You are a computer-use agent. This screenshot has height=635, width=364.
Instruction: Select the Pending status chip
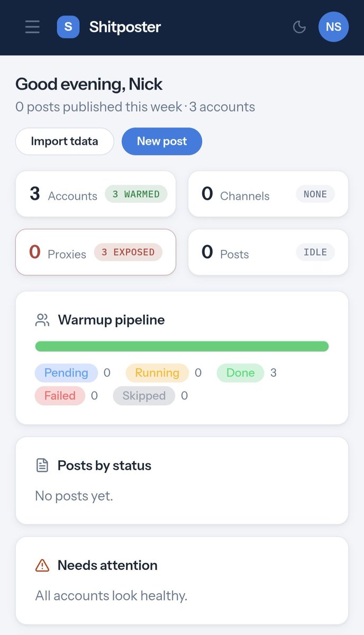pyautogui.click(x=66, y=373)
